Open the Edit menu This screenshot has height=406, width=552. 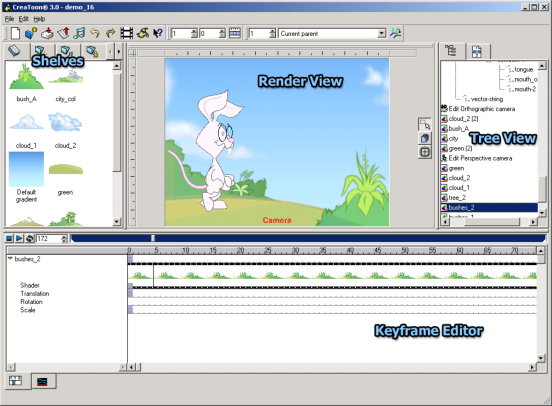24,19
